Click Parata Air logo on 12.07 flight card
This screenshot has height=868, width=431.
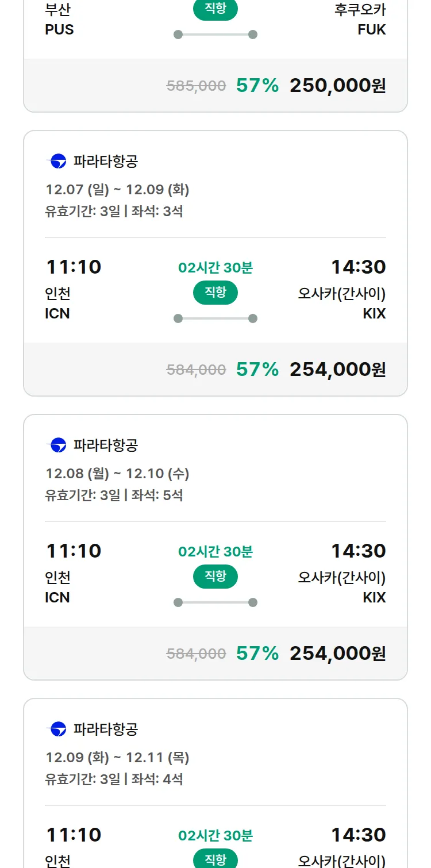tap(57, 162)
